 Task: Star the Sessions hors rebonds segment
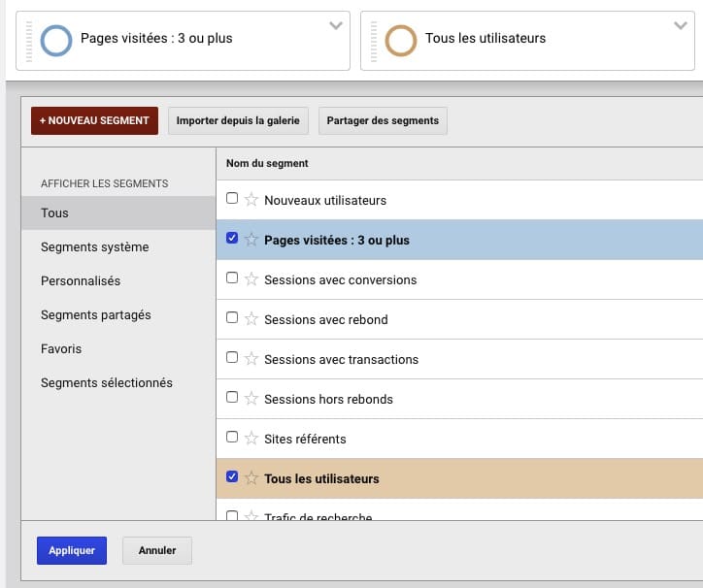251,399
